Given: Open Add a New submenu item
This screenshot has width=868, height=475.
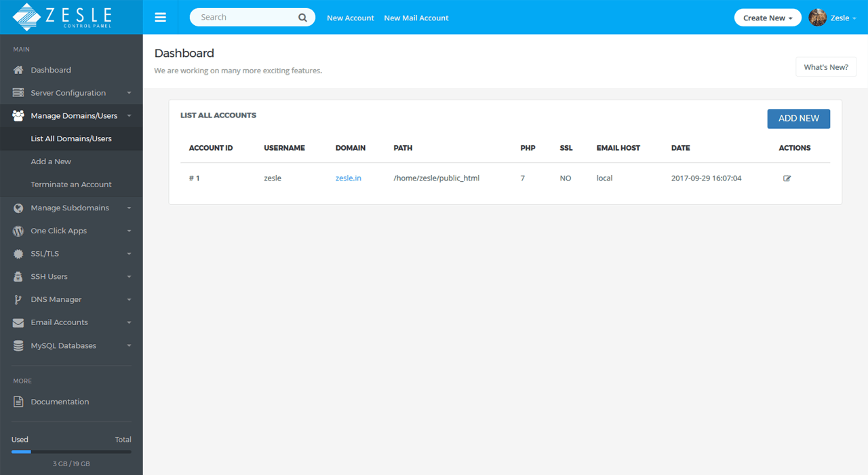Looking at the screenshot, I should pyautogui.click(x=51, y=161).
